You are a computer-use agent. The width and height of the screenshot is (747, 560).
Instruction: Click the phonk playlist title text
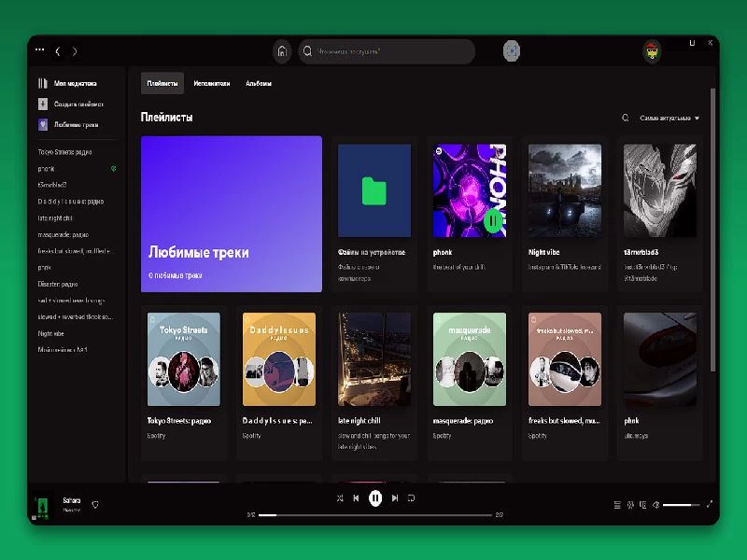(443, 252)
